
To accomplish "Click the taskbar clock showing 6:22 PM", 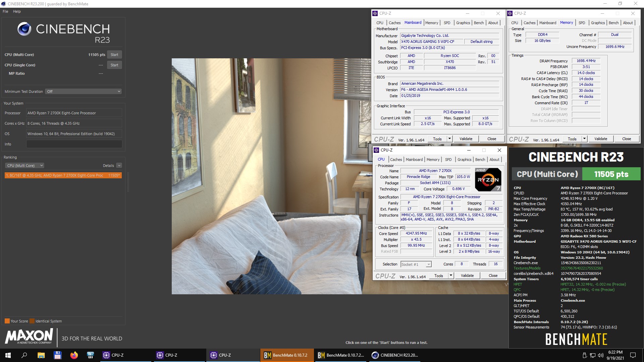I will pyautogui.click(x=615, y=355).
